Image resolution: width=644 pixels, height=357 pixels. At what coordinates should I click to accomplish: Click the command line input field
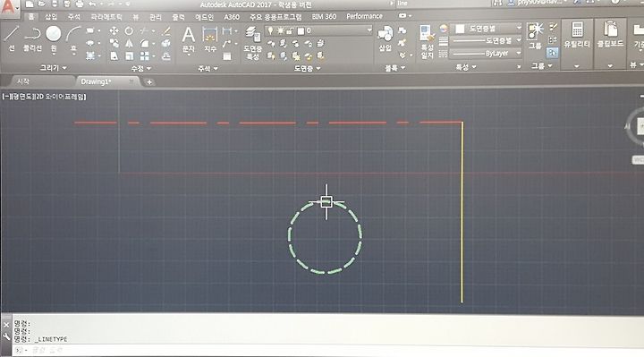pos(328,351)
